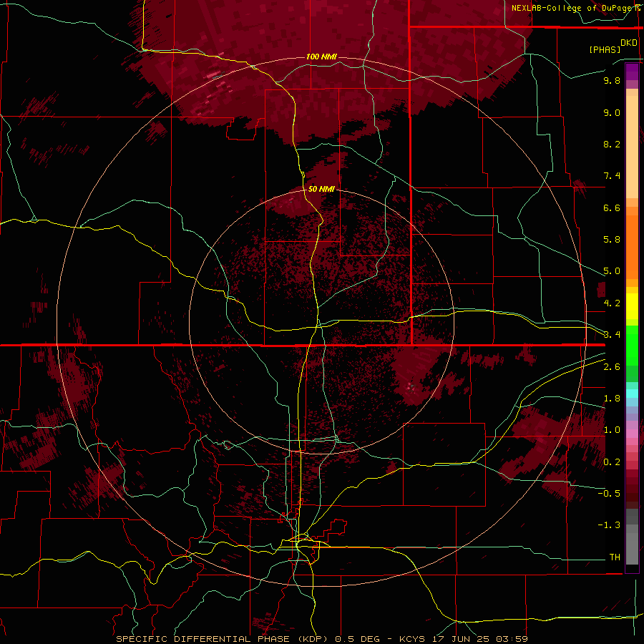Screen dimensions: 644x644
Task: Pick the purple swatch atop the color bar
Action: [632, 72]
